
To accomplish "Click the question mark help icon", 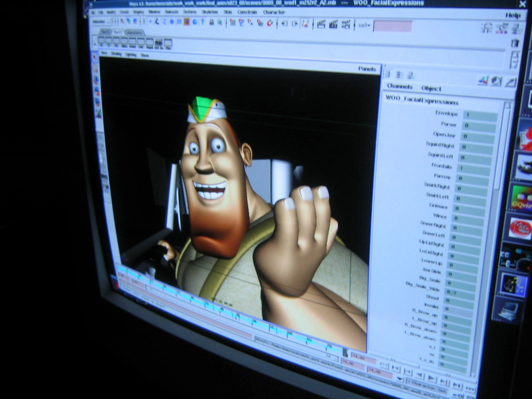I will point(203,22).
